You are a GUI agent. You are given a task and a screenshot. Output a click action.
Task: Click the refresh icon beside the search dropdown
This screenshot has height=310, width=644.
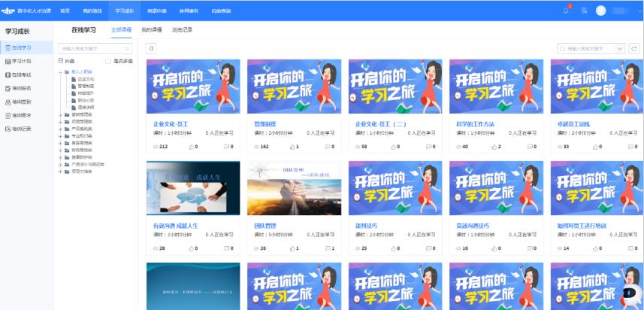coord(635,48)
